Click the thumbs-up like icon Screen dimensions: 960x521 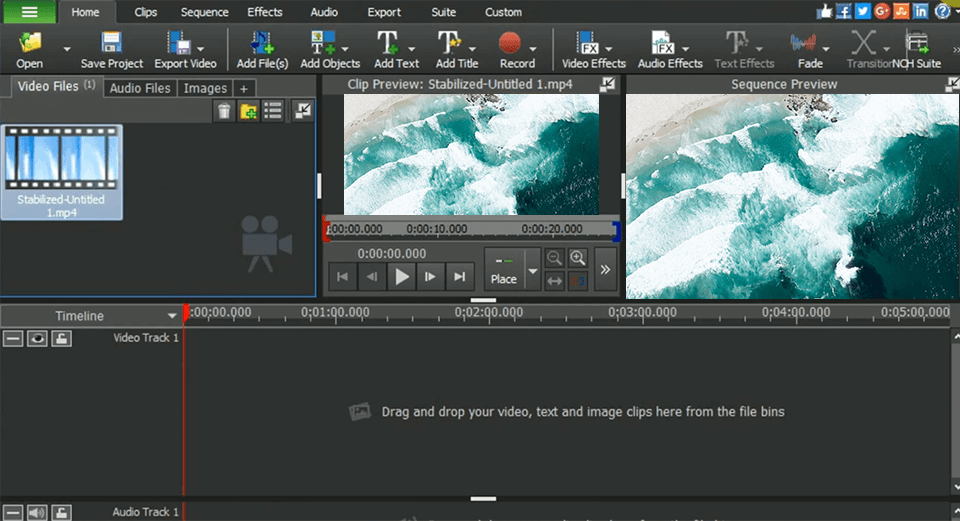tap(825, 11)
